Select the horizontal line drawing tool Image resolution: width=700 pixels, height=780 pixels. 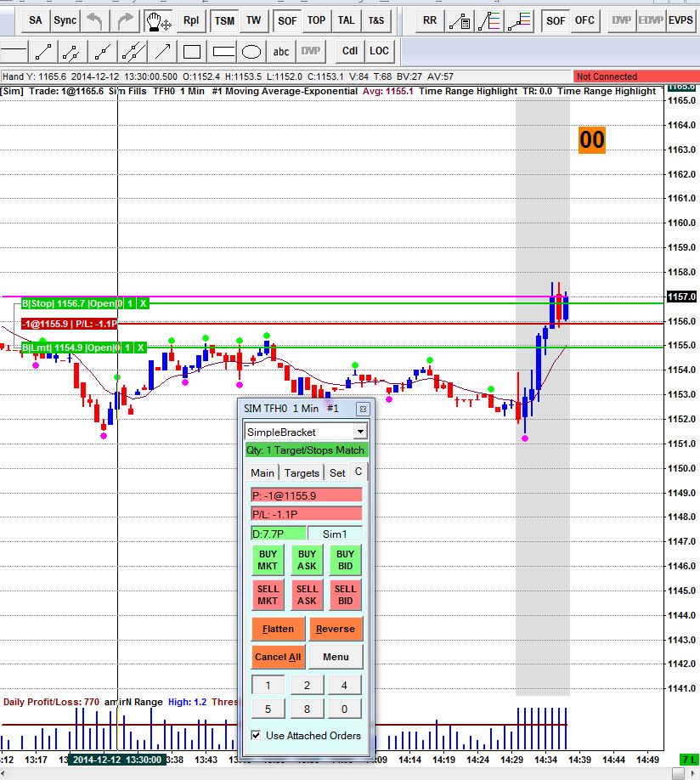point(14,51)
